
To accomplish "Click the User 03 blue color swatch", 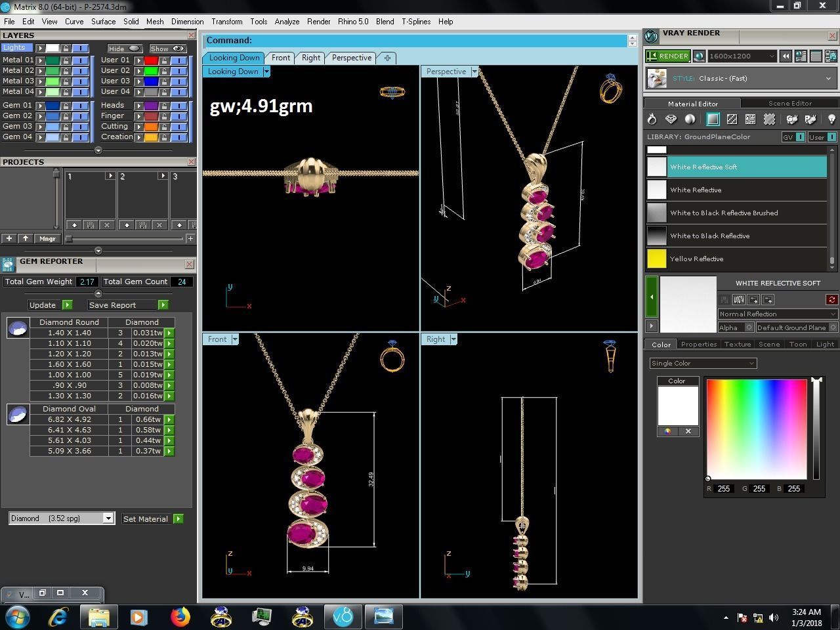I will tap(151, 81).
